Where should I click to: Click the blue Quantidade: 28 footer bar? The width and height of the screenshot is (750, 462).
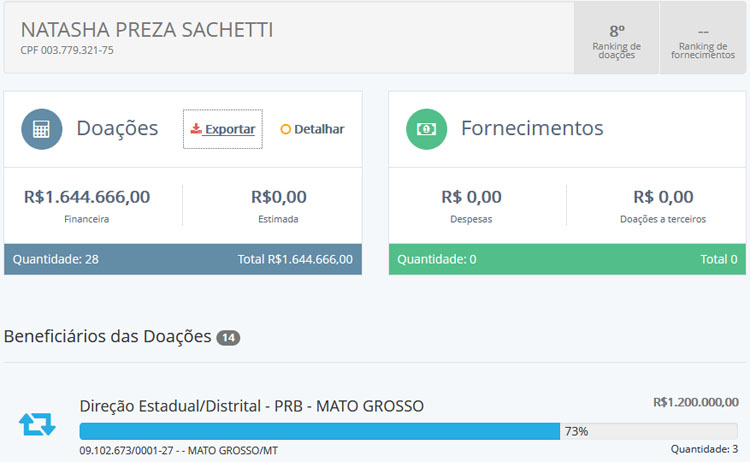(182, 259)
